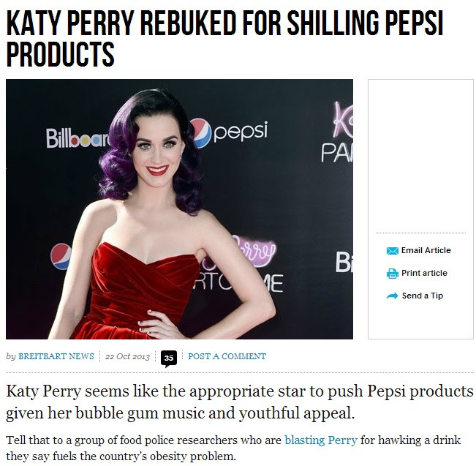Screen dimensions: 476x466
Task: Click the article headline about Pepsi products
Action: [224, 38]
